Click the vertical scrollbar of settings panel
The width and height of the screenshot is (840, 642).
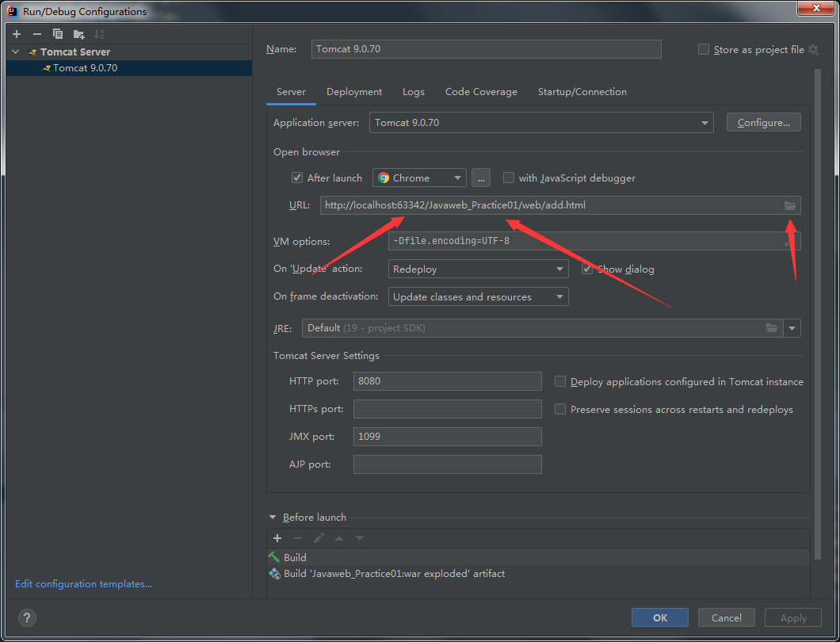pos(817,314)
